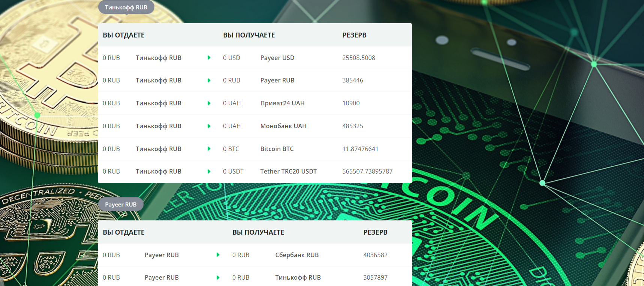Click 0 BTC amount in Bitcoin row
This screenshot has height=286, width=644.
pos(231,149)
